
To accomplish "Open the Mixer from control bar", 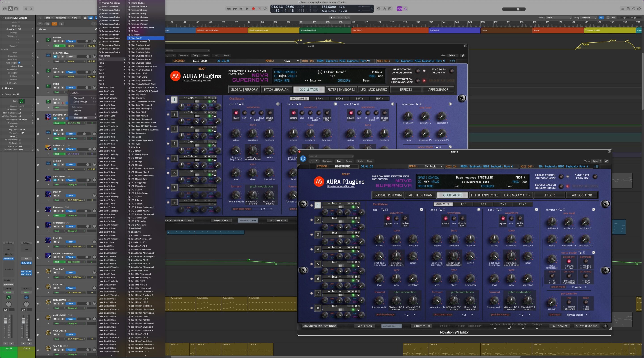I will (x=25, y=9).
